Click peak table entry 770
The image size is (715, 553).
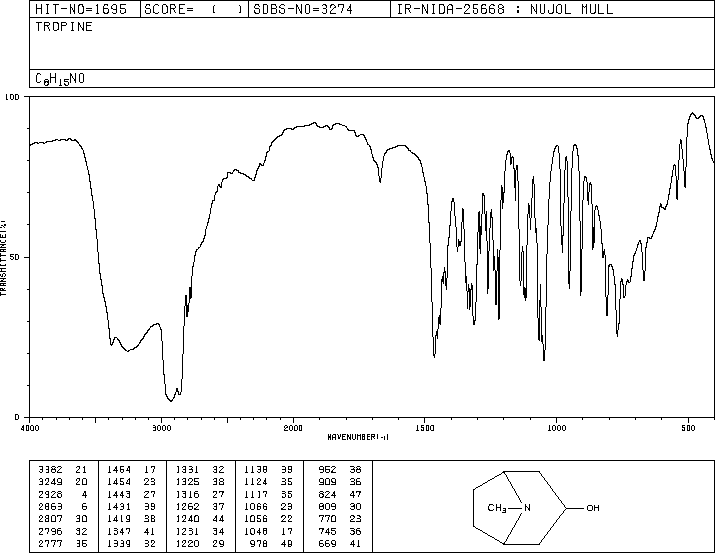point(327,519)
